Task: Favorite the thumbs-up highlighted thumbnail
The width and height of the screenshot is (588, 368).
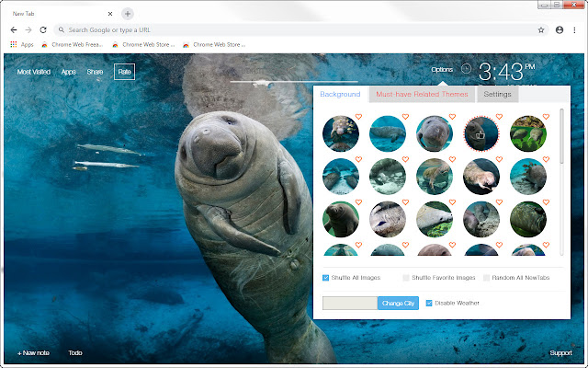Action: 499,117
